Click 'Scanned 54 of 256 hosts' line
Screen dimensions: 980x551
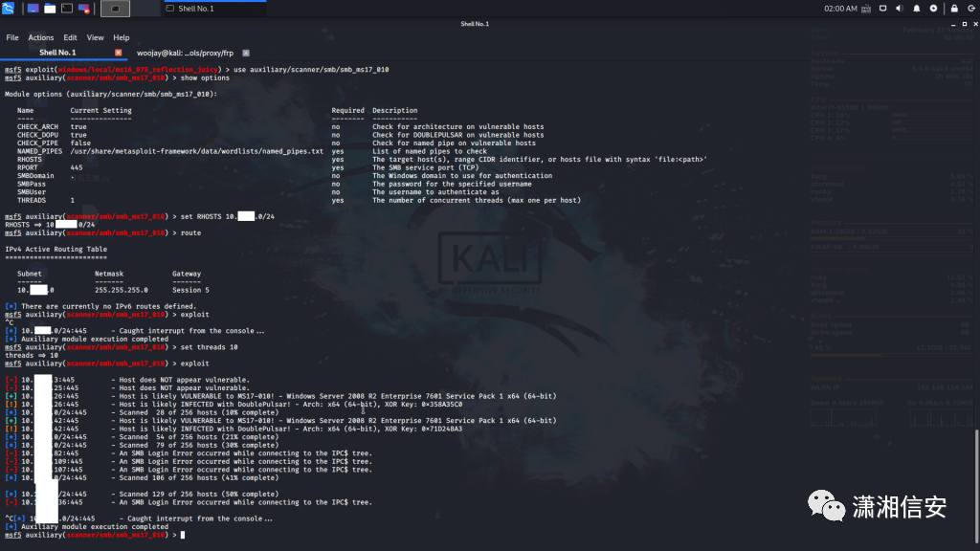point(142,436)
